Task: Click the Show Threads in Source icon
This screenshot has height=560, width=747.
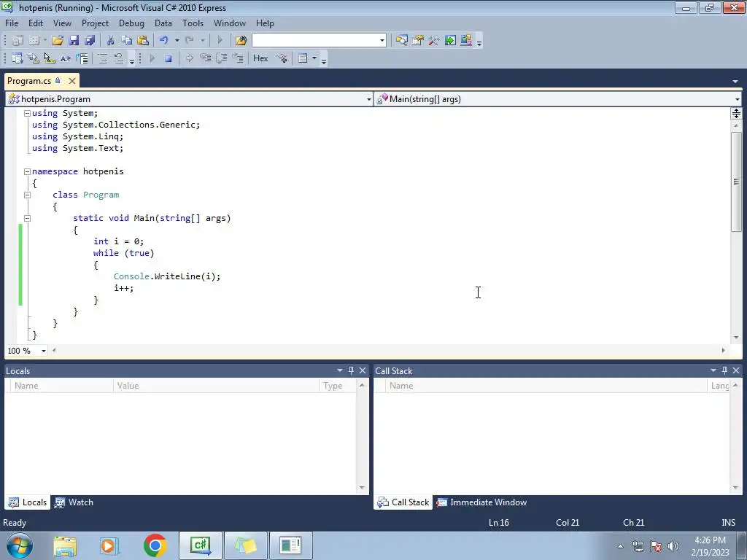Action: pos(282,58)
